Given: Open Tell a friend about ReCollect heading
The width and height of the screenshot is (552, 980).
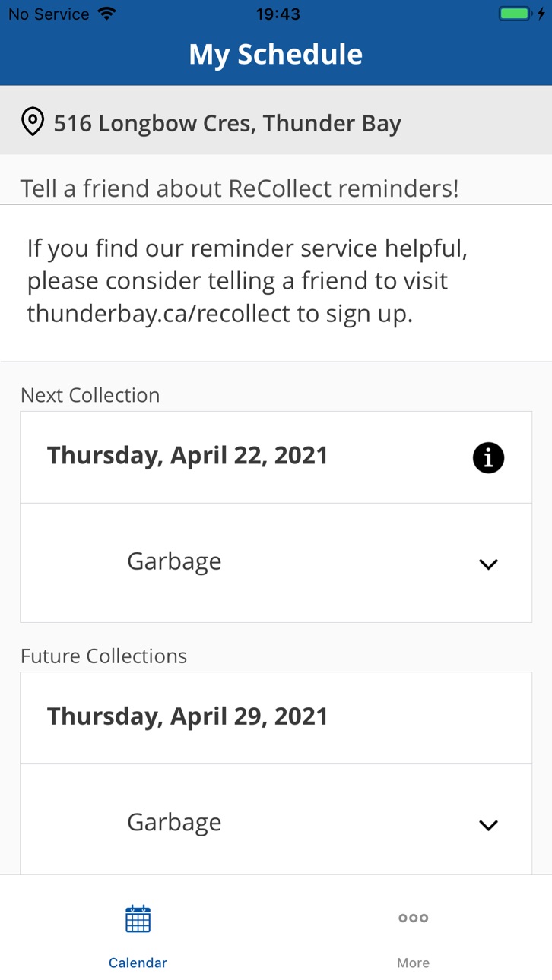Looking at the screenshot, I should (x=240, y=188).
